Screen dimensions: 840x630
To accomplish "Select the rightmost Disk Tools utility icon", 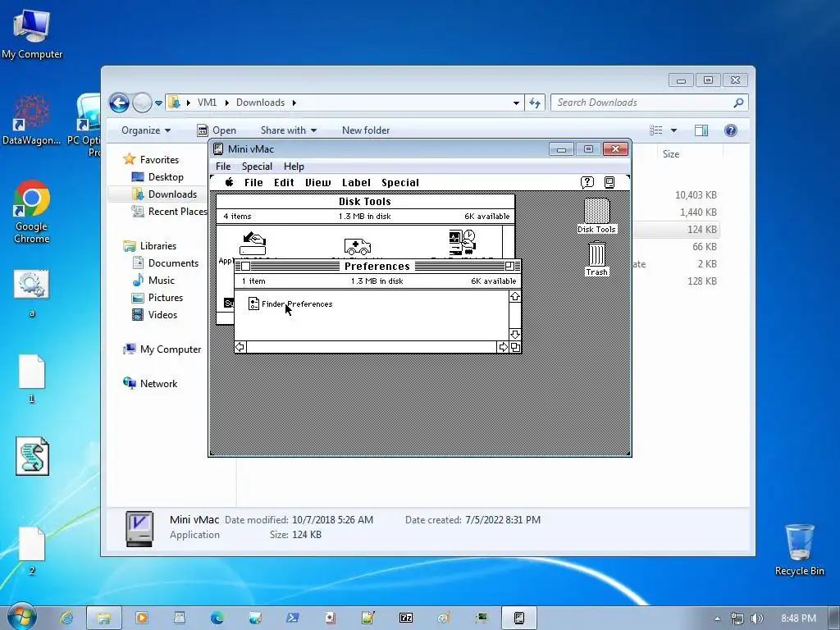I will [x=463, y=242].
